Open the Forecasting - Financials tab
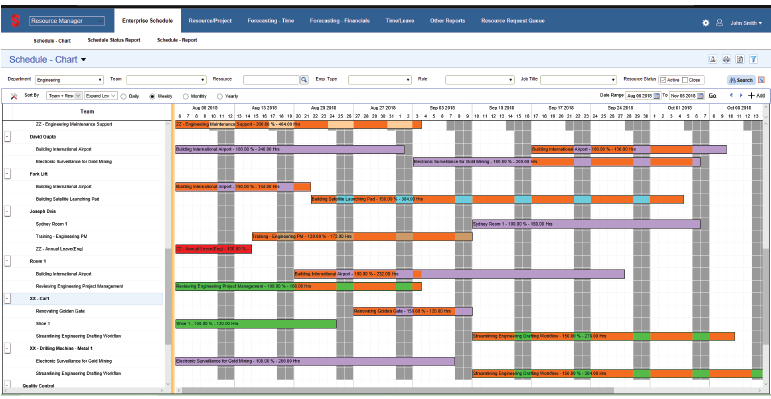Image resolution: width=771 pixels, height=399 pixels. (340, 21)
